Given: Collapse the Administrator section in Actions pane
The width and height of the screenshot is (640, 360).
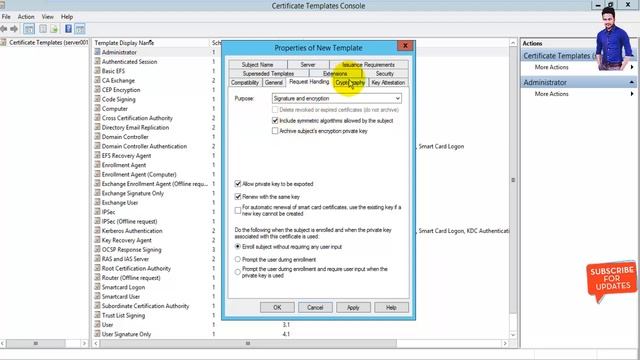Looking at the screenshot, I should pyautogui.click(x=631, y=82).
